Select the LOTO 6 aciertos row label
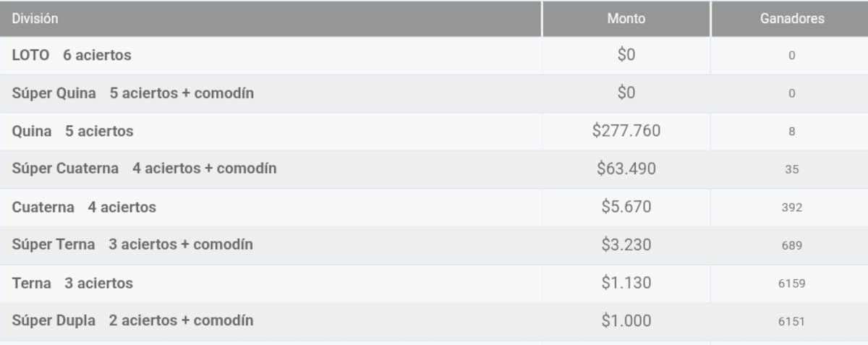Screen dimensions: 868x345 pos(72,55)
